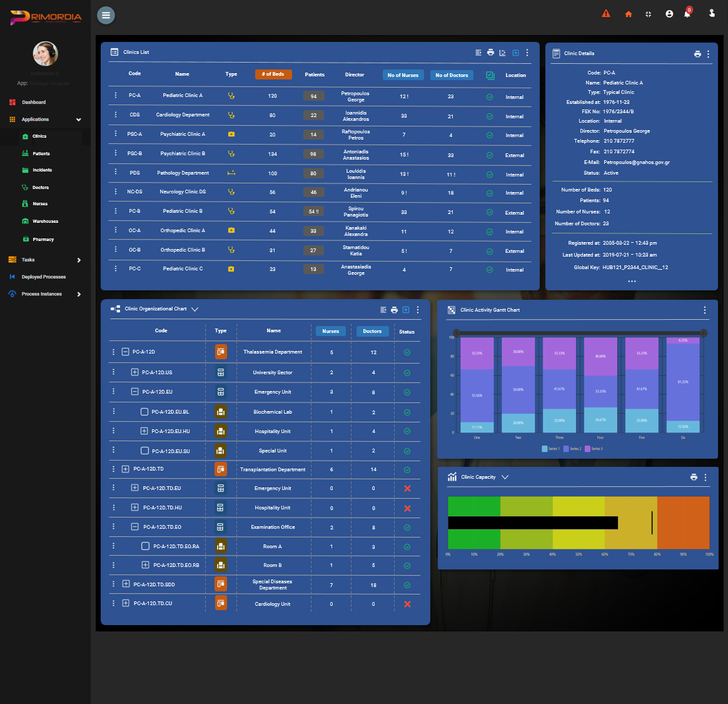The image size is (728, 704).
Task: Open the kebab menu of Clinic Activity Gantt Chart
Action: point(705,310)
